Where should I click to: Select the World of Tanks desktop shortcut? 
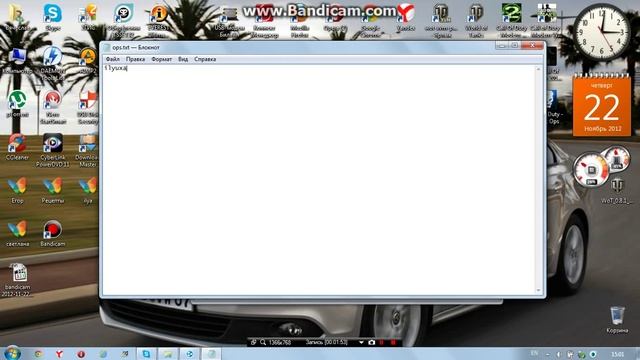pyautogui.click(x=476, y=20)
